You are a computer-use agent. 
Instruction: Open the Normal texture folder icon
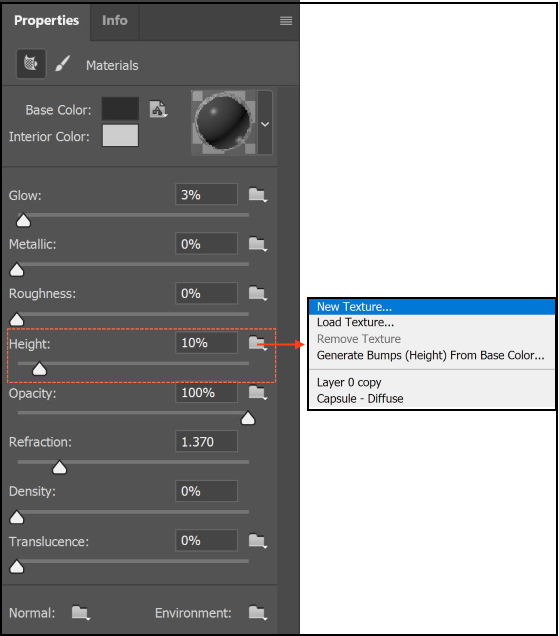pyautogui.click(x=80, y=612)
